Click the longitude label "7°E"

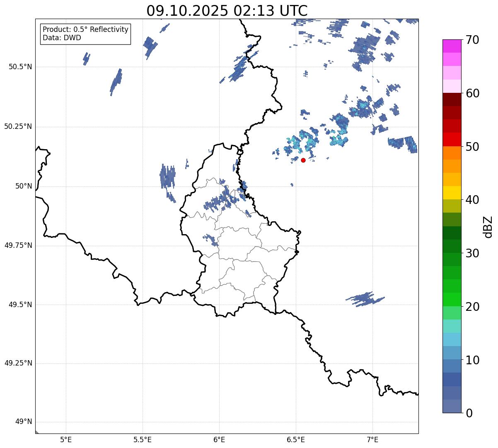click(372, 439)
